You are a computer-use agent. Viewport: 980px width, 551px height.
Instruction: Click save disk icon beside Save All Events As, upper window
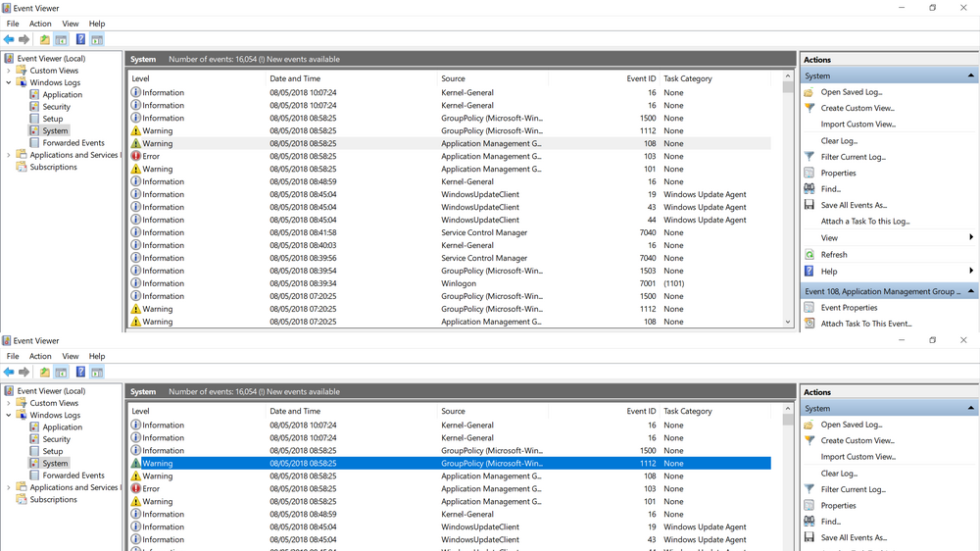point(809,205)
